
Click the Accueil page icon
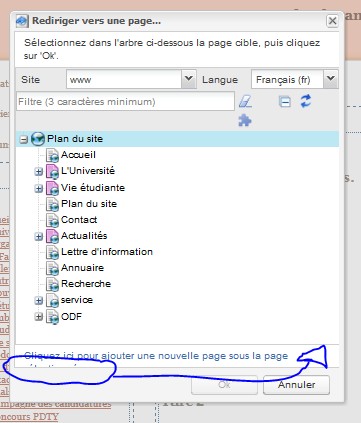click(52, 155)
